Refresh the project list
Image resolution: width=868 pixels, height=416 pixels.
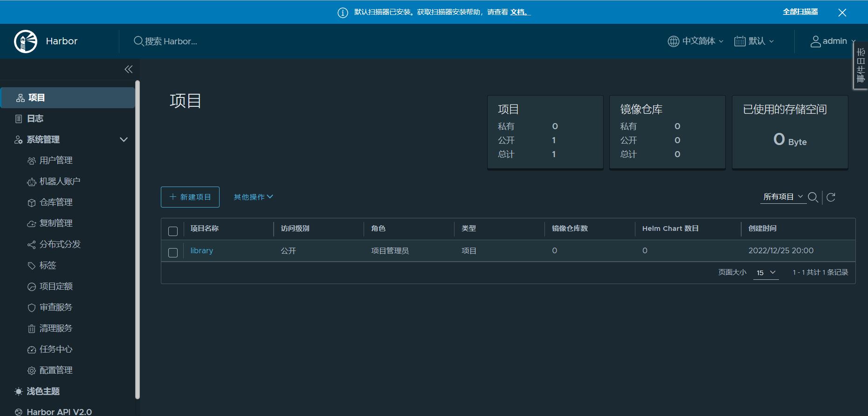tap(831, 197)
